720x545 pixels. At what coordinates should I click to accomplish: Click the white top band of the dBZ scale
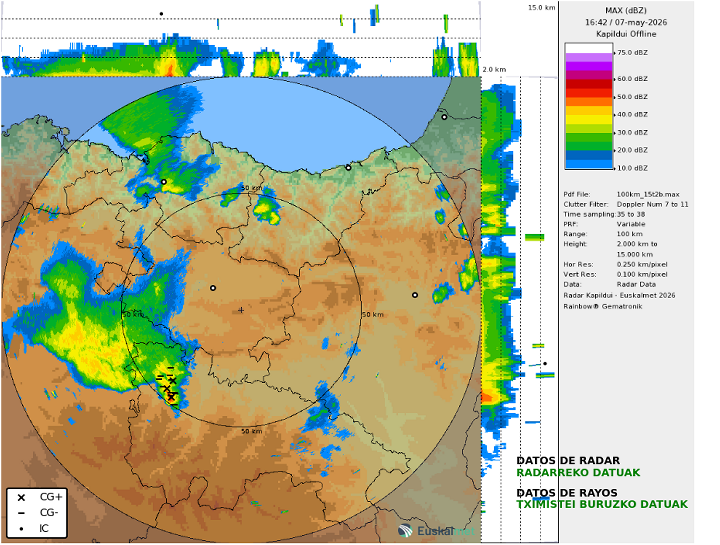[x=589, y=48]
